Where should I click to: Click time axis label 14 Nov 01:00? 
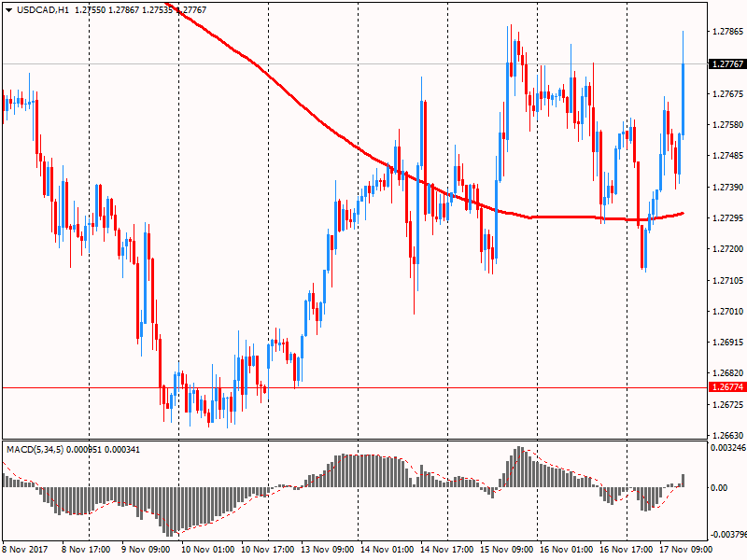pos(387,549)
